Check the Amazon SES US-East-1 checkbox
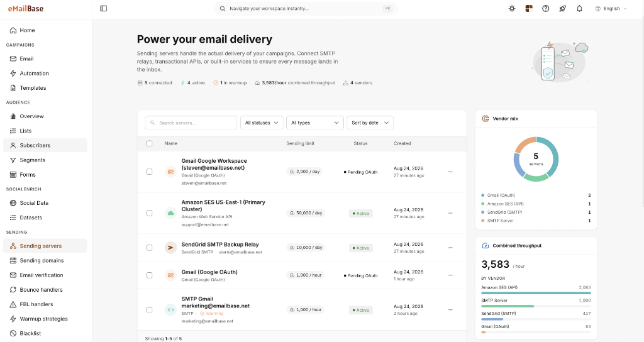The height and width of the screenshot is (342, 644). tap(150, 213)
